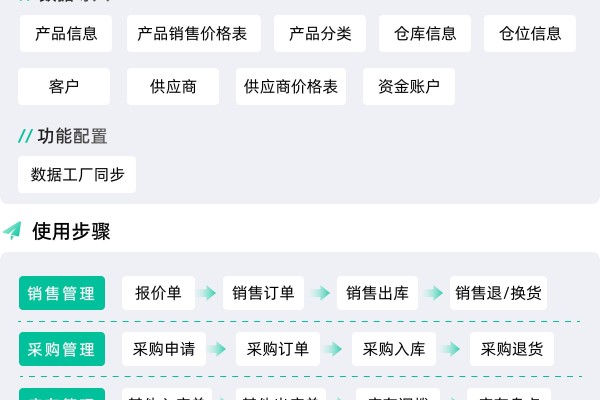This screenshot has width=600, height=400.
Task: Select the 采购管理 green tab
Action: click(62, 349)
